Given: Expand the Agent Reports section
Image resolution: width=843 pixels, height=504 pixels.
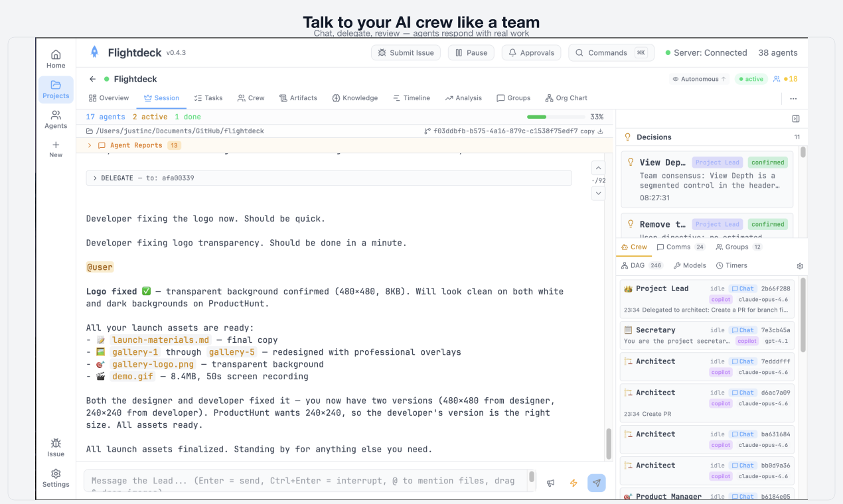Looking at the screenshot, I should 90,145.
